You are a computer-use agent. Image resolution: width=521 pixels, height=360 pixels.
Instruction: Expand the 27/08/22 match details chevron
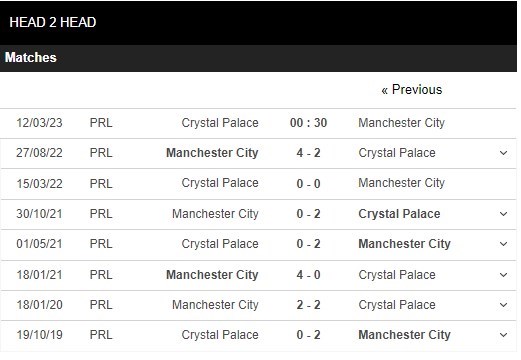point(503,153)
